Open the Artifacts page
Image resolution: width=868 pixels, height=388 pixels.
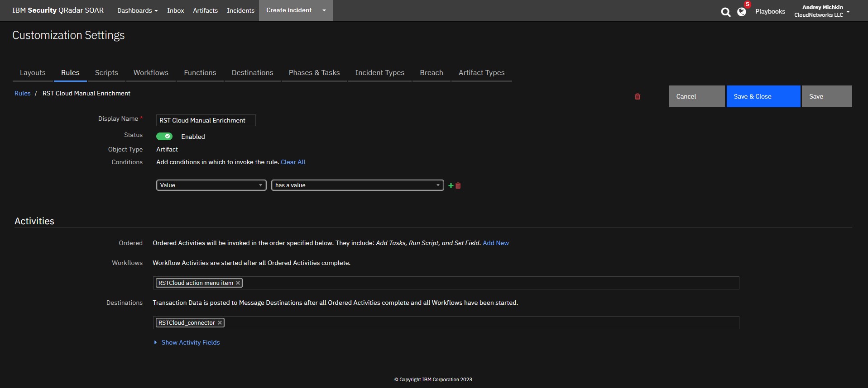[206, 10]
